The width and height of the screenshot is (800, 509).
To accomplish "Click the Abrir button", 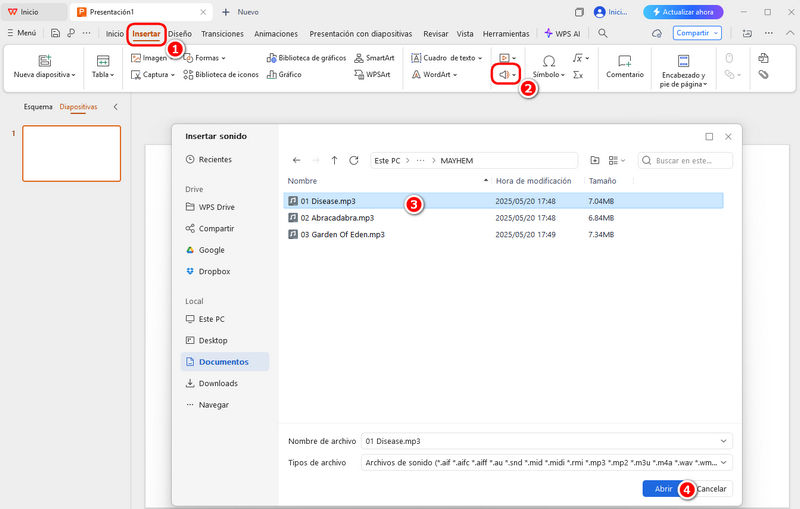I will click(663, 489).
